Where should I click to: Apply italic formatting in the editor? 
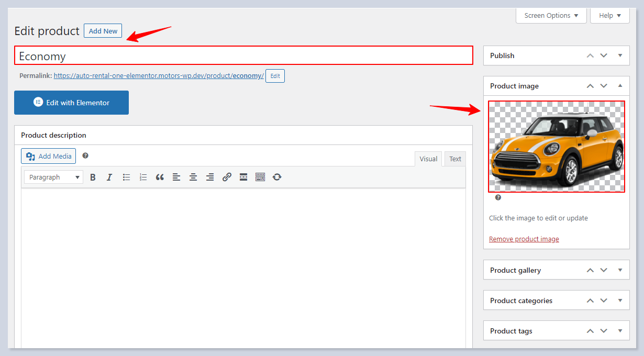[109, 177]
